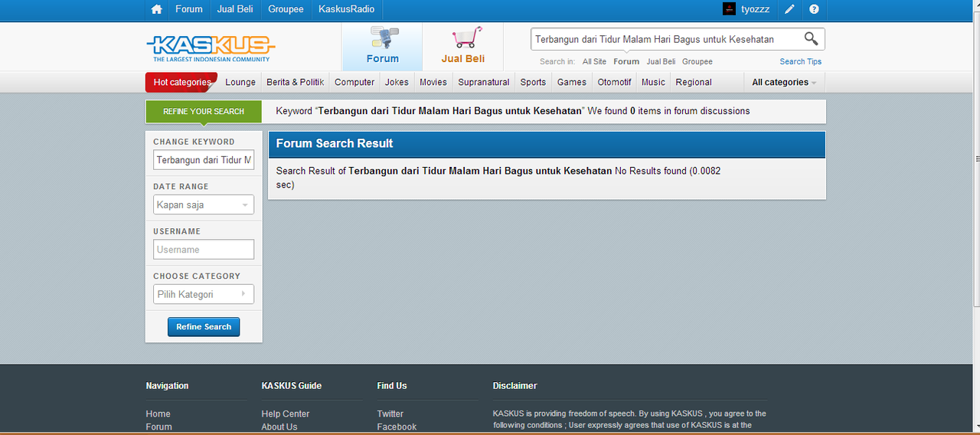Viewport: 980px width, 435px height.
Task: Expand the Pilih Kategori dropdown
Action: (204, 294)
